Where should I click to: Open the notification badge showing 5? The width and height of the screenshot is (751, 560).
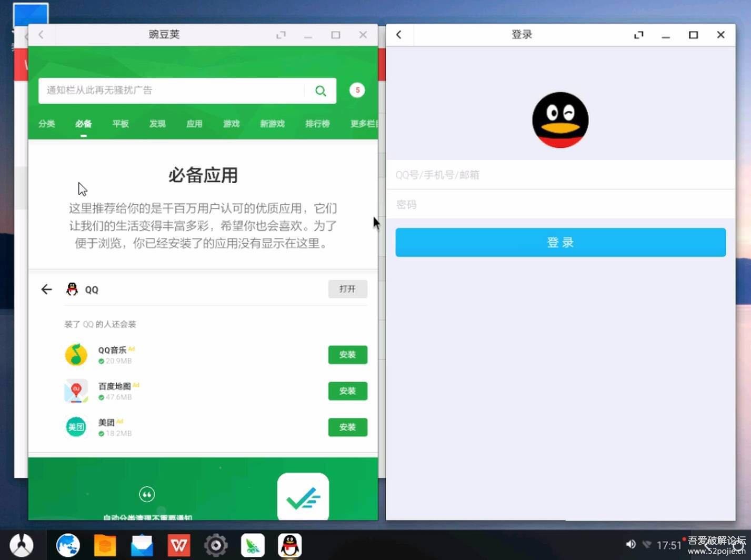(357, 90)
